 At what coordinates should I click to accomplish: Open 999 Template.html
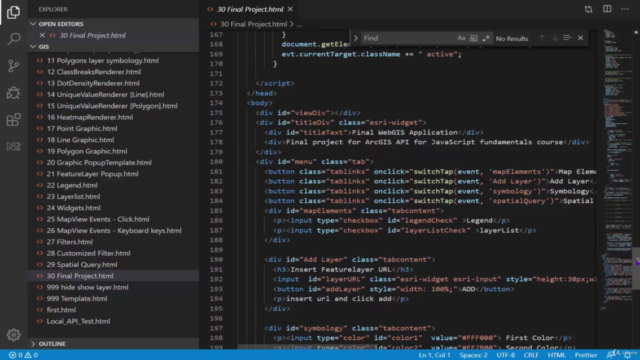click(77, 298)
